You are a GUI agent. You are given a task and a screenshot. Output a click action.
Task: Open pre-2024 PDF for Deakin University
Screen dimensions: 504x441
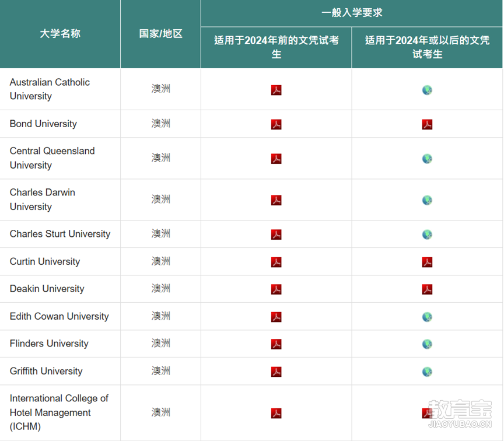(x=276, y=289)
